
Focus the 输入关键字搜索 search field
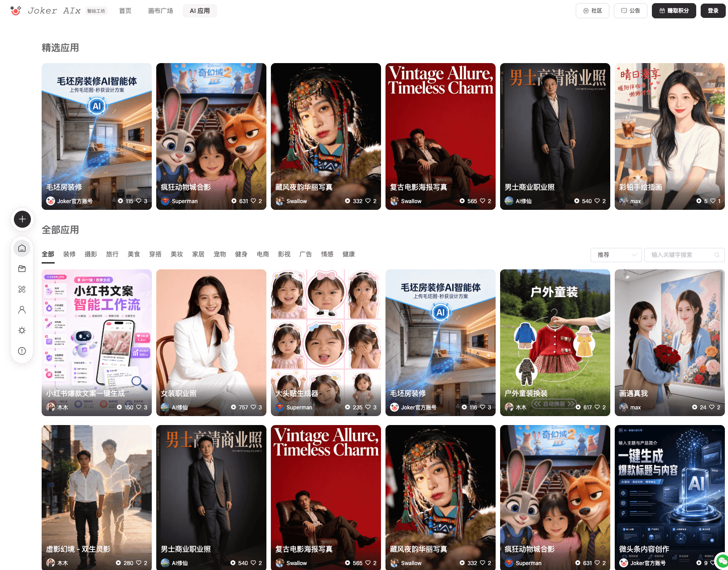684,255
